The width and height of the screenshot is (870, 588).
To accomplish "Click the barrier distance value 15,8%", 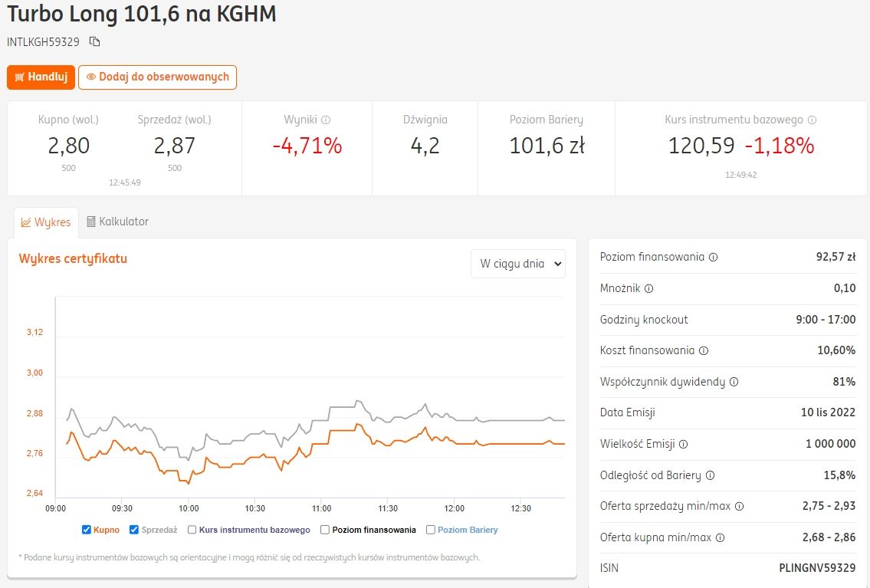I will [x=839, y=475].
